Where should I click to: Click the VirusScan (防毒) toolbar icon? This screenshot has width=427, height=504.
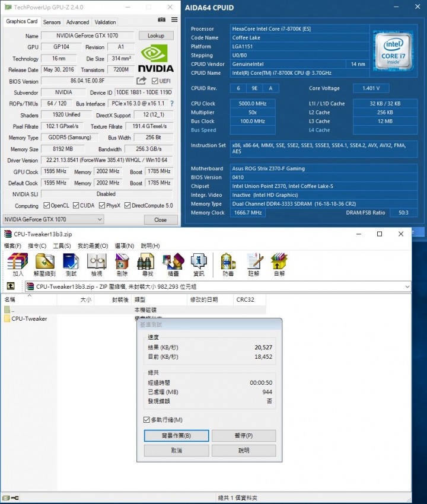pos(228,264)
